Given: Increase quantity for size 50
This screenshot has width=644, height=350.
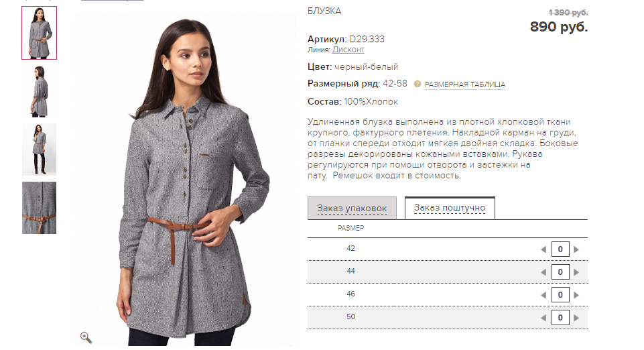Looking at the screenshot, I should pos(576,318).
